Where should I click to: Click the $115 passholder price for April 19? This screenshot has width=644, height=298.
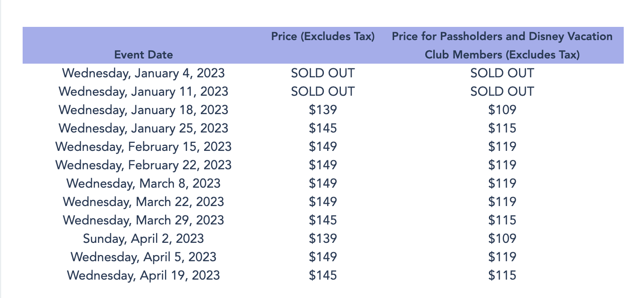(x=502, y=275)
